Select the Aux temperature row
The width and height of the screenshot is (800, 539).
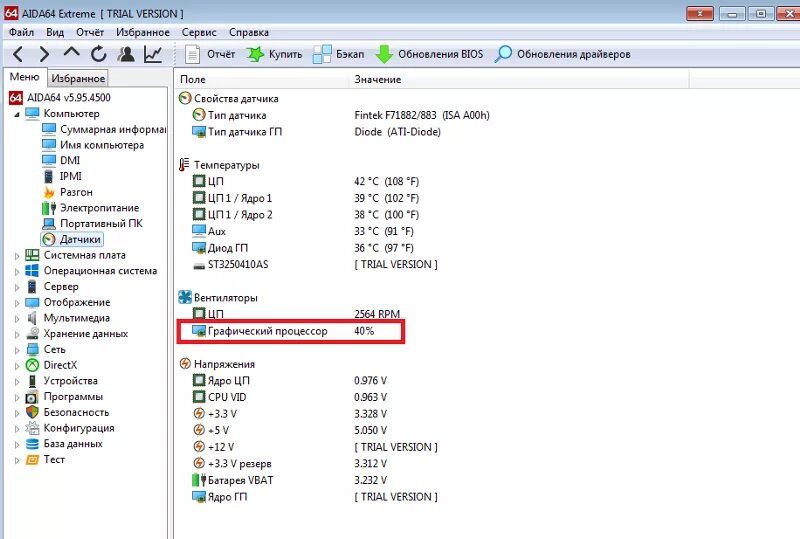click(303, 231)
